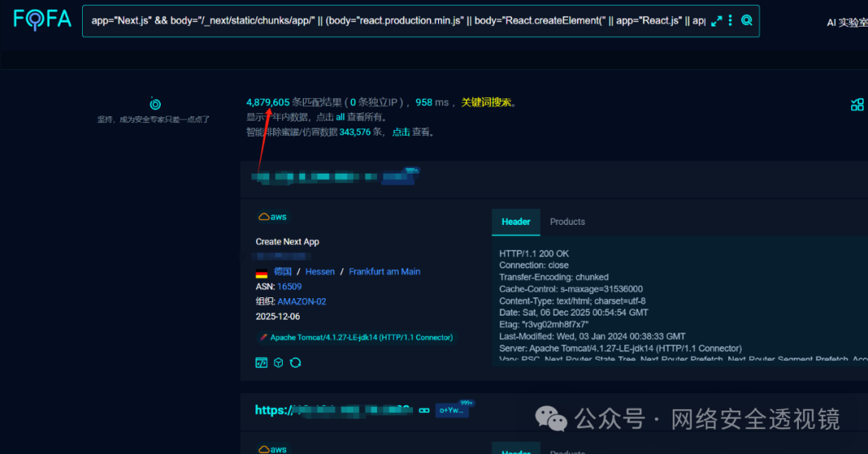Click the cube icon in first result
This screenshot has width=868, height=454.
tap(278, 362)
